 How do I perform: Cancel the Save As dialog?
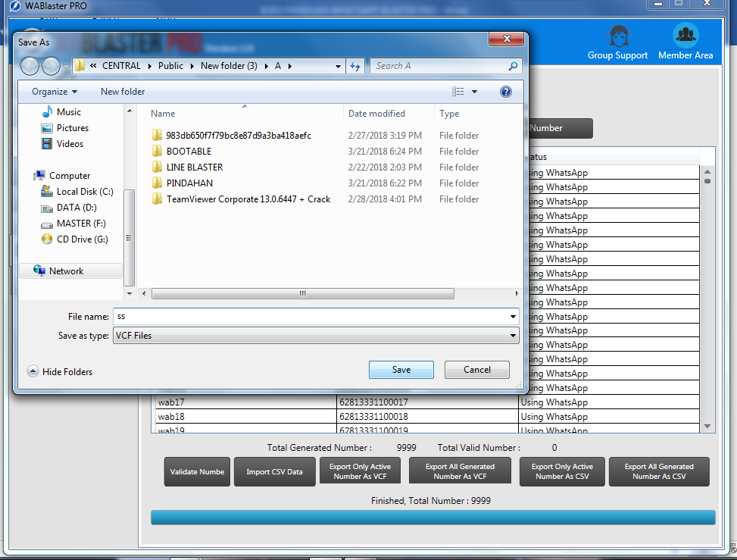click(x=476, y=370)
